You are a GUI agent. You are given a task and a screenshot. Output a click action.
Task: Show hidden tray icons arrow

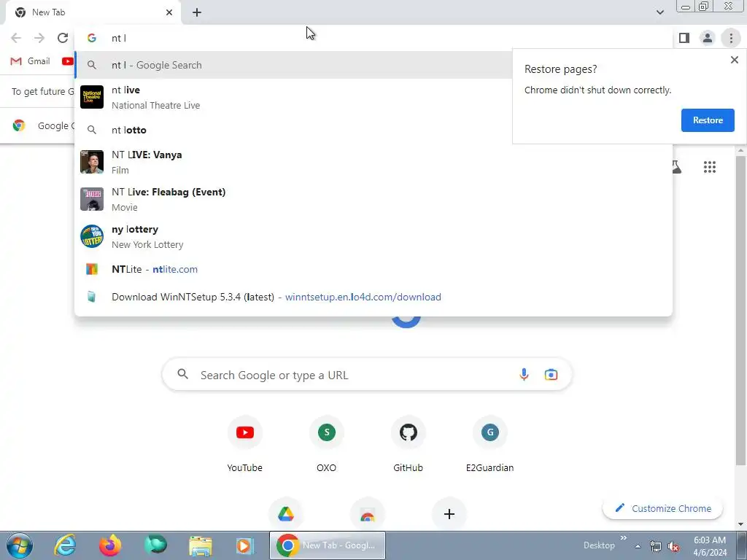click(638, 547)
